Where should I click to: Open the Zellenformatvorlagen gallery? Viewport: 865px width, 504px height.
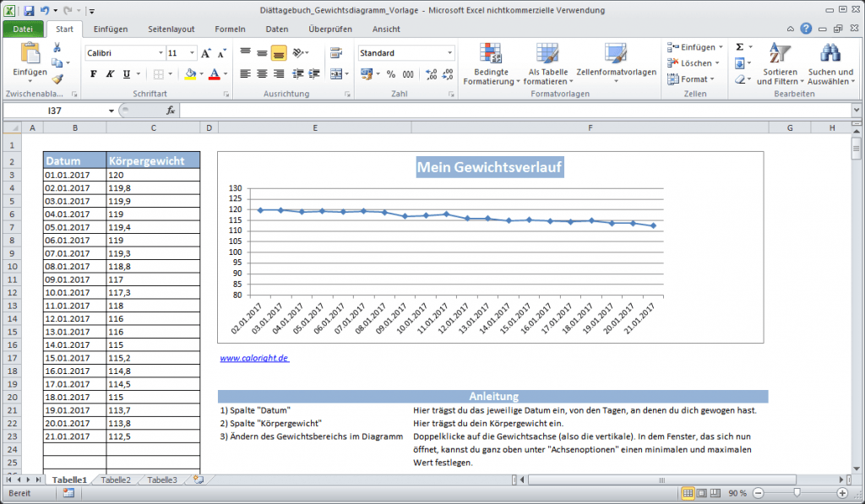click(x=616, y=64)
